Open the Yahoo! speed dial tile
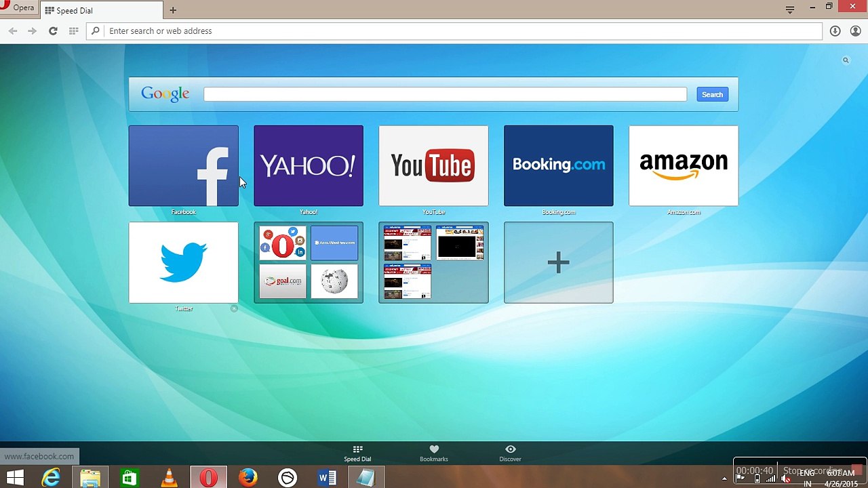Image resolution: width=868 pixels, height=488 pixels. pos(309,165)
